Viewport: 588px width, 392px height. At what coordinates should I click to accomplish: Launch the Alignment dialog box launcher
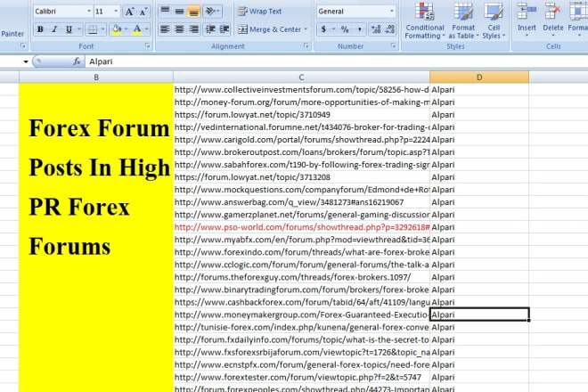pyautogui.click(x=306, y=45)
